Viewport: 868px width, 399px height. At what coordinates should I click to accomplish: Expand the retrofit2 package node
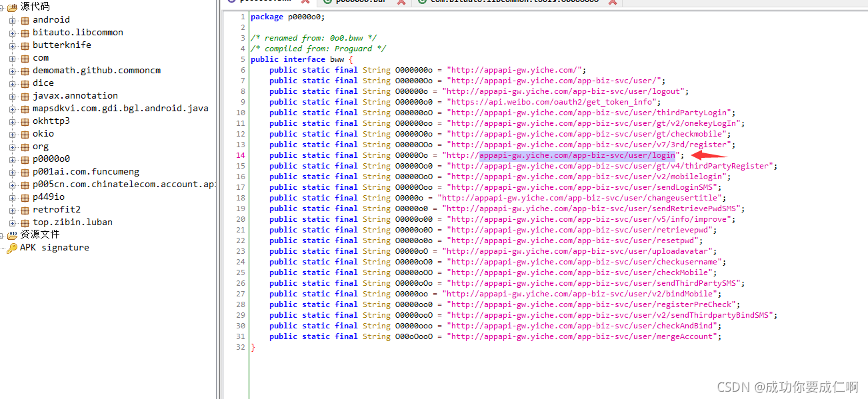[x=12, y=210]
